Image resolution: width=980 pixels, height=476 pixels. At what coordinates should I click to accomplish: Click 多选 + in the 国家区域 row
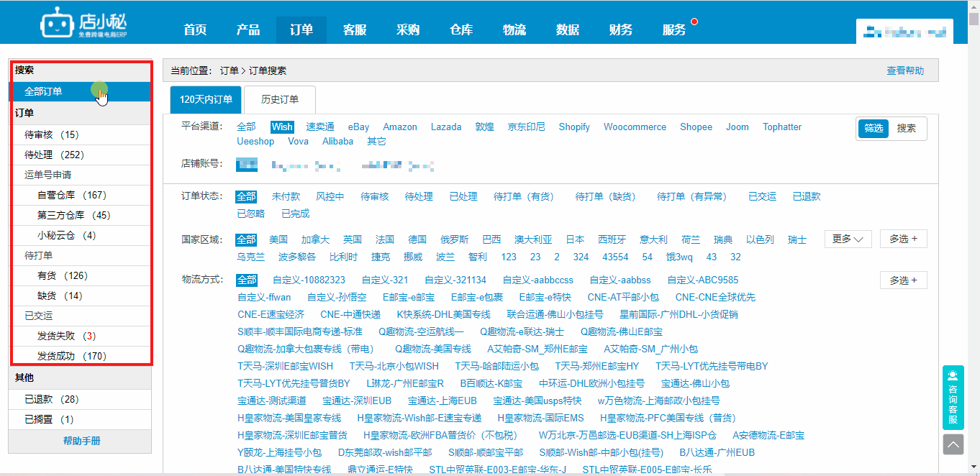[904, 239]
